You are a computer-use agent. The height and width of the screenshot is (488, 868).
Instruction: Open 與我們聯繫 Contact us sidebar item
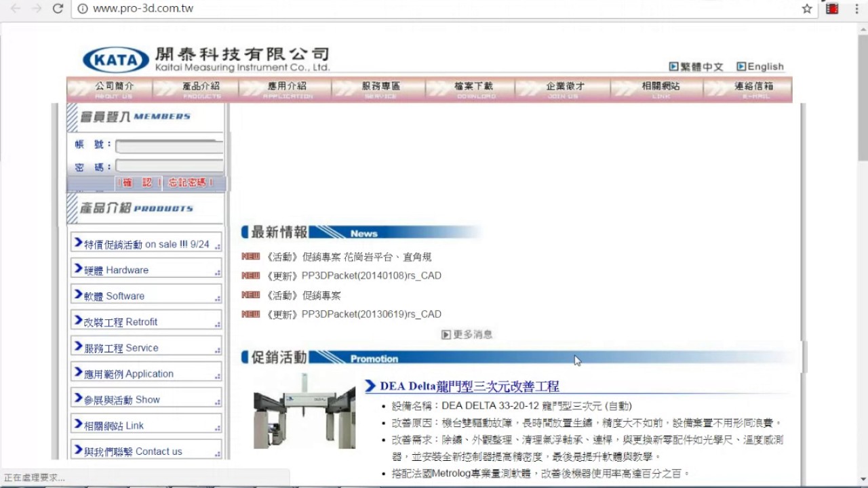[x=146, y=450]
